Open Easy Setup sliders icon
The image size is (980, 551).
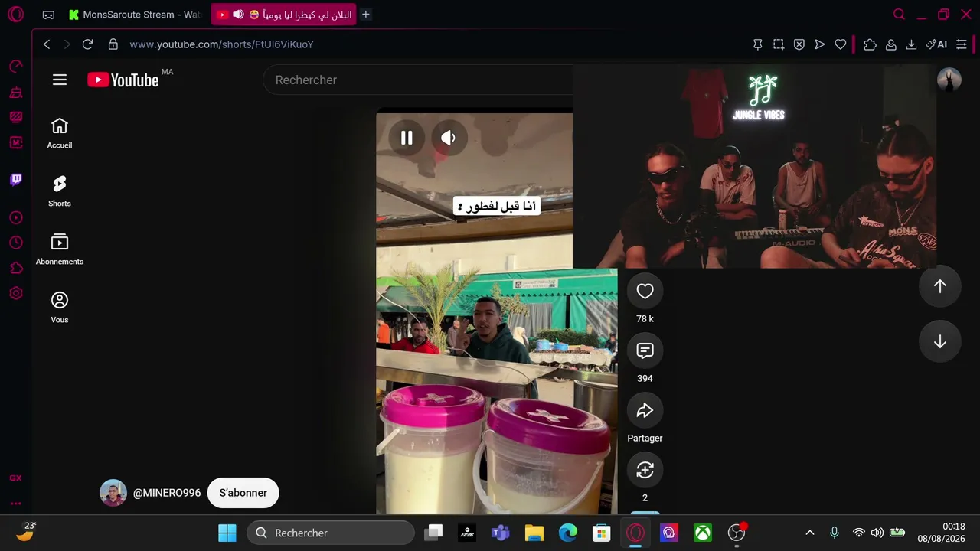coord(962,44)
